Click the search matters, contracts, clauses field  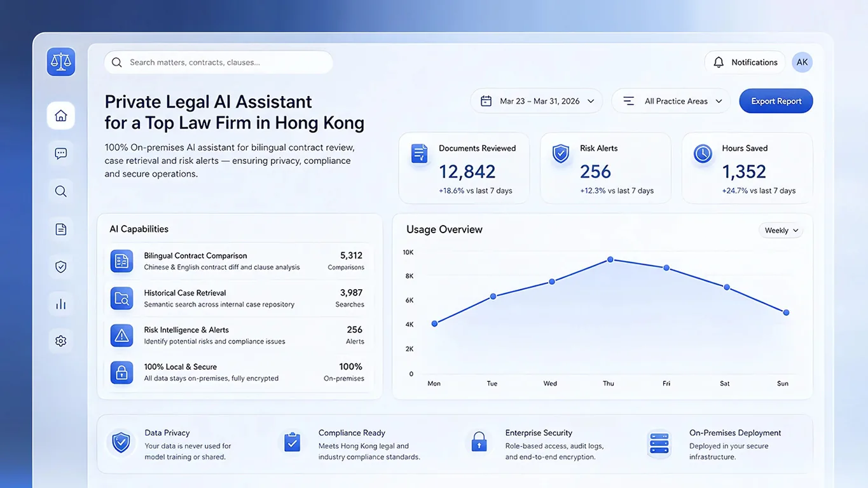click(219, 62)
